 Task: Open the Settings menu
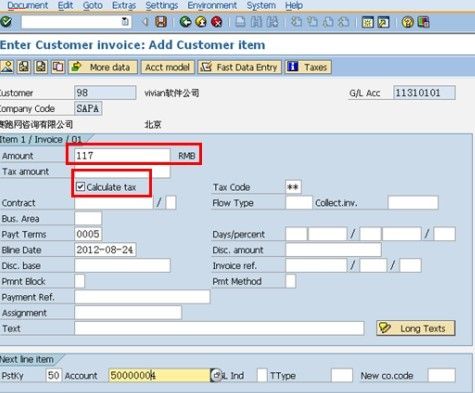click(x=162, y=5)
